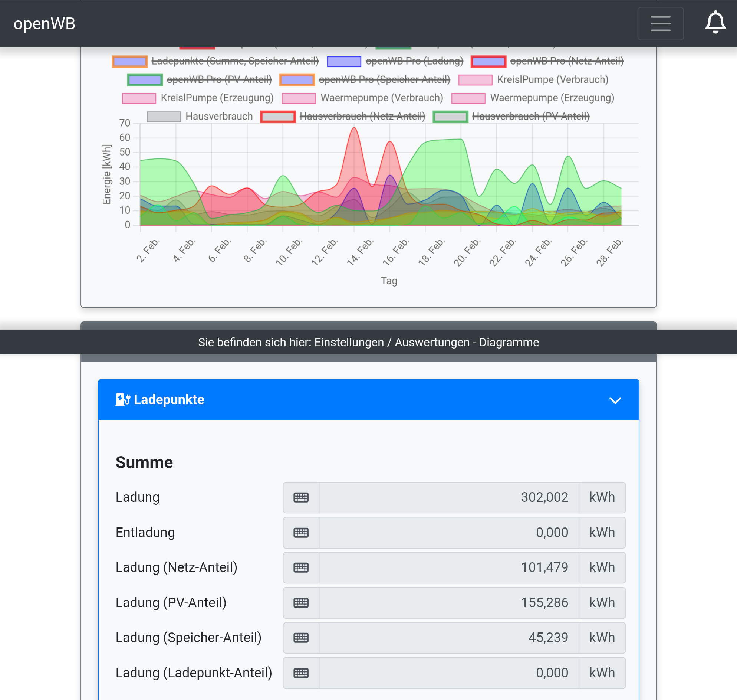
Task: Click keyboard icon beside Ladung field
Action: (300, 497)
